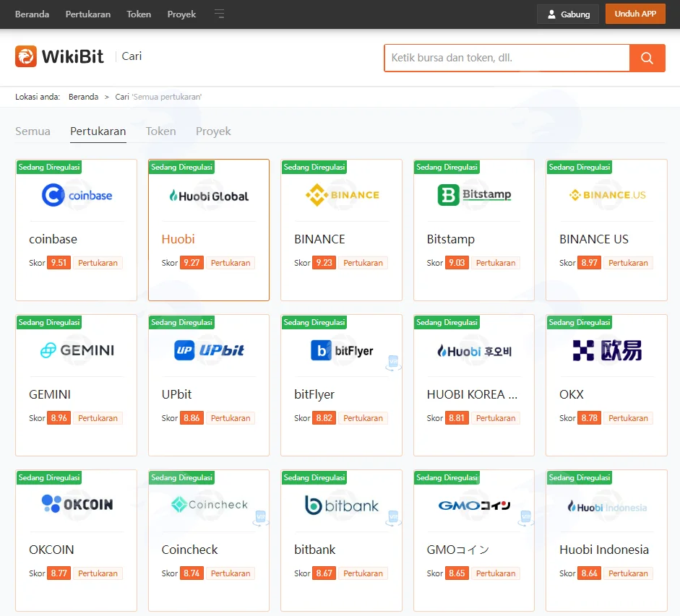The height and width of the screenshot is (616, 680).
Task: Click the 8.77 score on OKCOIN
Action: click(59, 573)
